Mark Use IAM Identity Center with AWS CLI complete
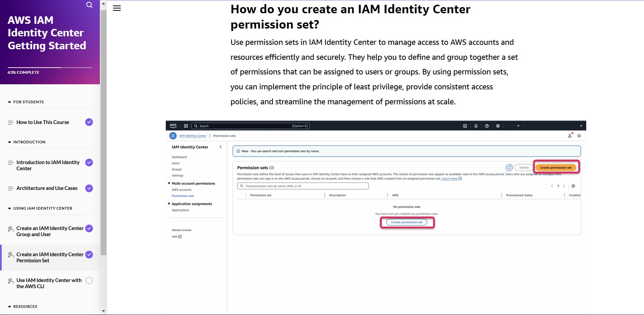 pyautogui.click(x=89, y=280)
